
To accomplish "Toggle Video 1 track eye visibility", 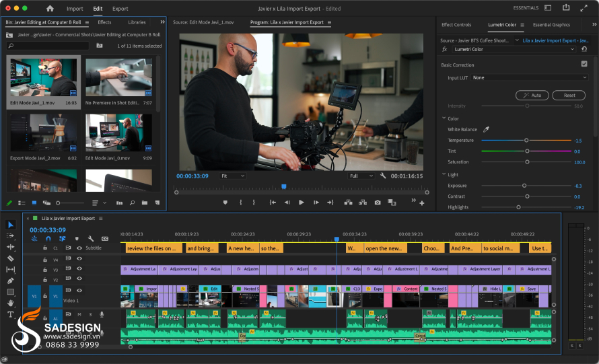I will tap(79, 291).
